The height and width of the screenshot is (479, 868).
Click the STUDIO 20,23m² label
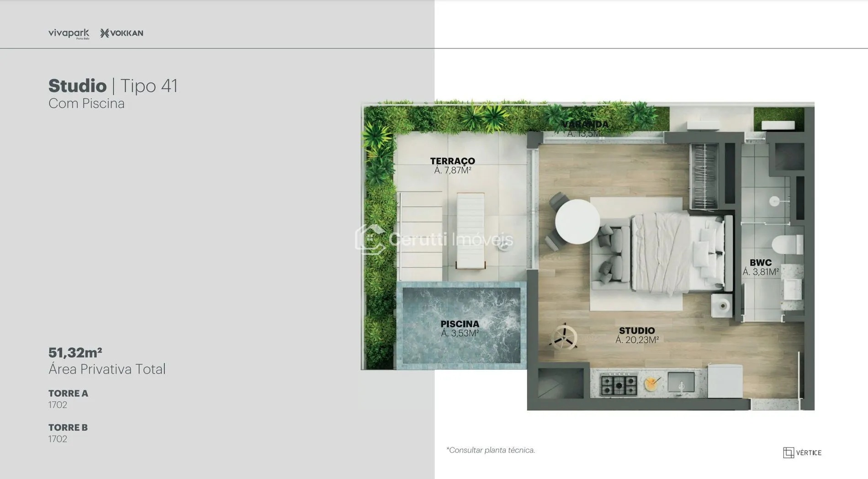(637, 335)
